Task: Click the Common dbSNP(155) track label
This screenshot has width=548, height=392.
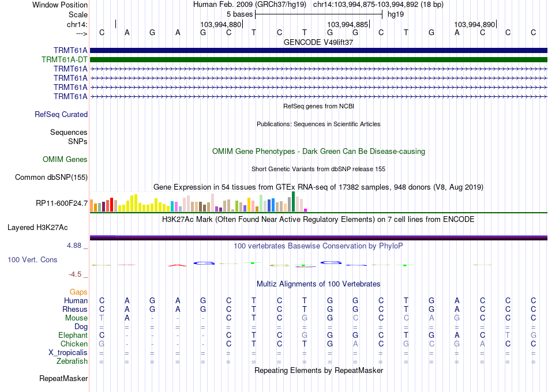Action: (51, 177)
